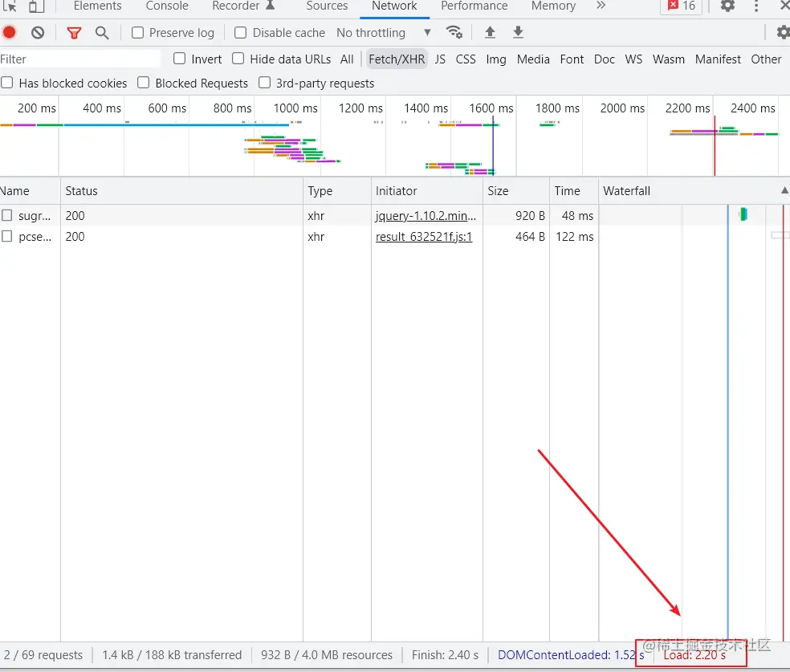Open jquery-1.10.2.min initiator link
790x672 pixels.
pyautogui.click(x=426, y=216)
